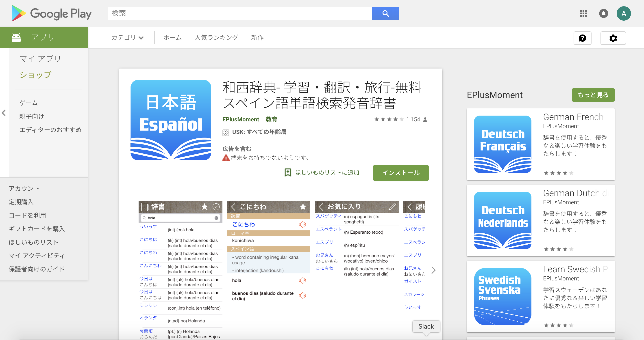Open the Learn Swedish app title
The width and height of the screenshot is (644, 340).
point(575,269)
